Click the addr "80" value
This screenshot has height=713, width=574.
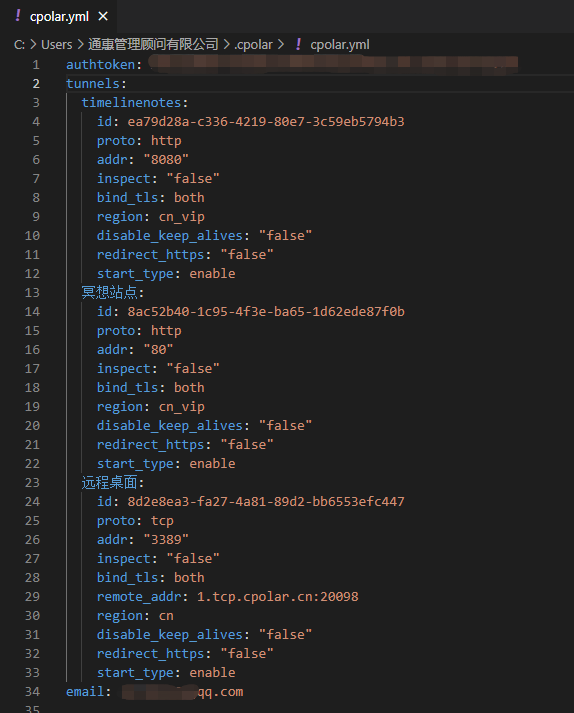click(158, 350)
